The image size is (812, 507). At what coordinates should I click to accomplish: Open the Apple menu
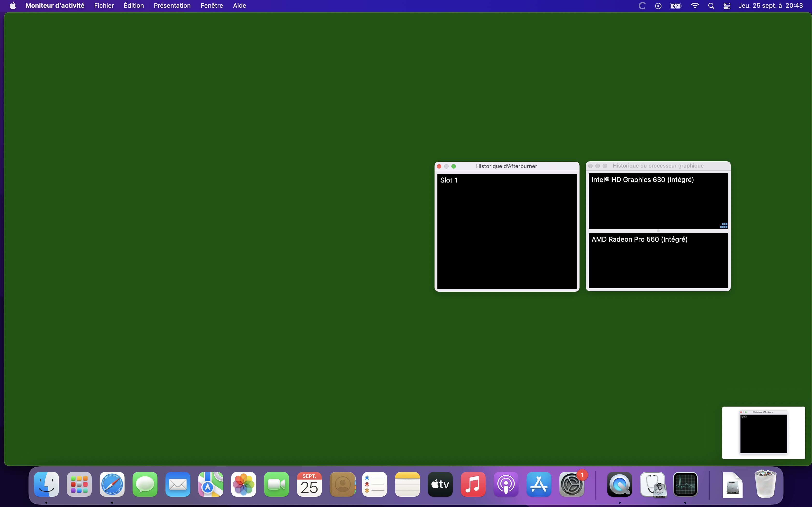13,6
